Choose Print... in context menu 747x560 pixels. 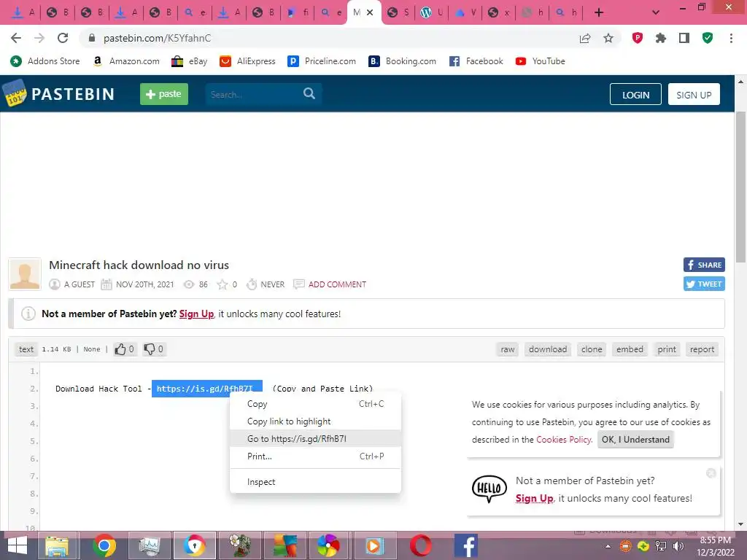click(x=315, y=456)
